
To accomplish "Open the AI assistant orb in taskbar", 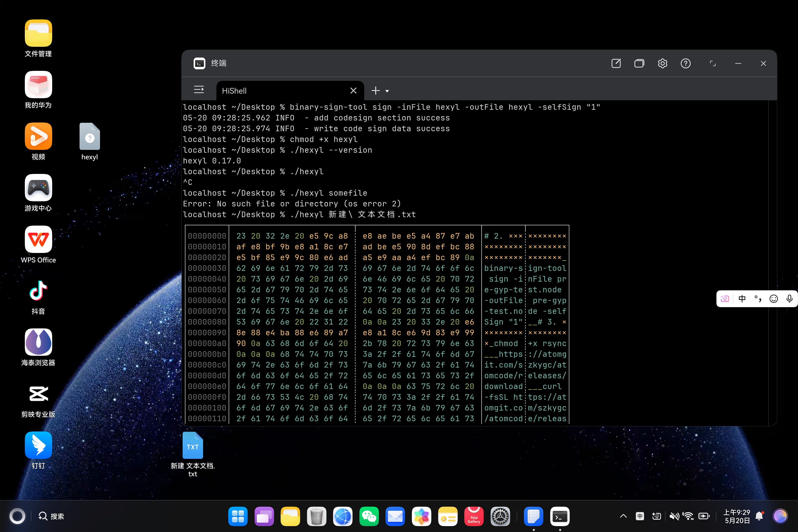I will point(780,516).
